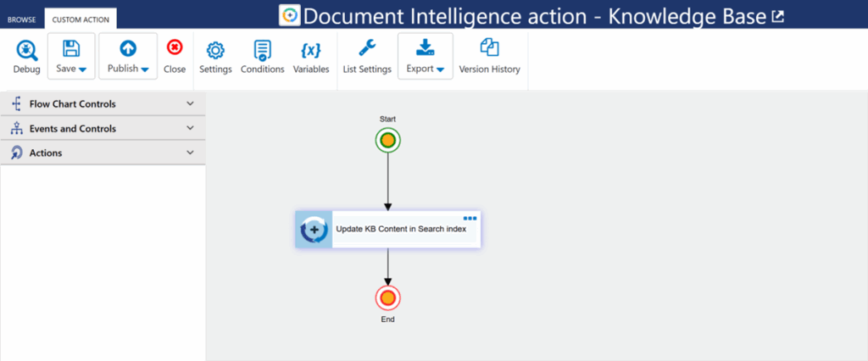
Task: Select the End node in flowchart
Action: (387, 297)
